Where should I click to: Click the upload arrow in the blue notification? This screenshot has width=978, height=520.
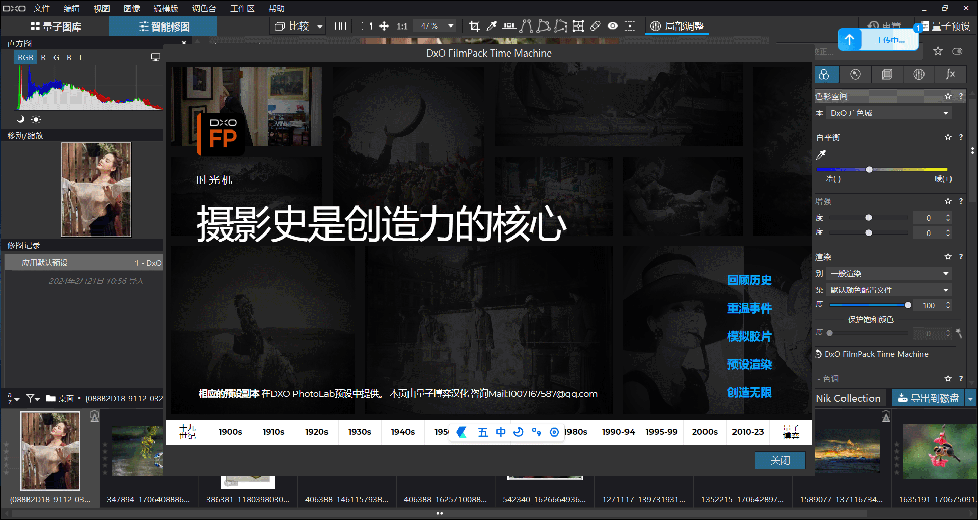850,40
